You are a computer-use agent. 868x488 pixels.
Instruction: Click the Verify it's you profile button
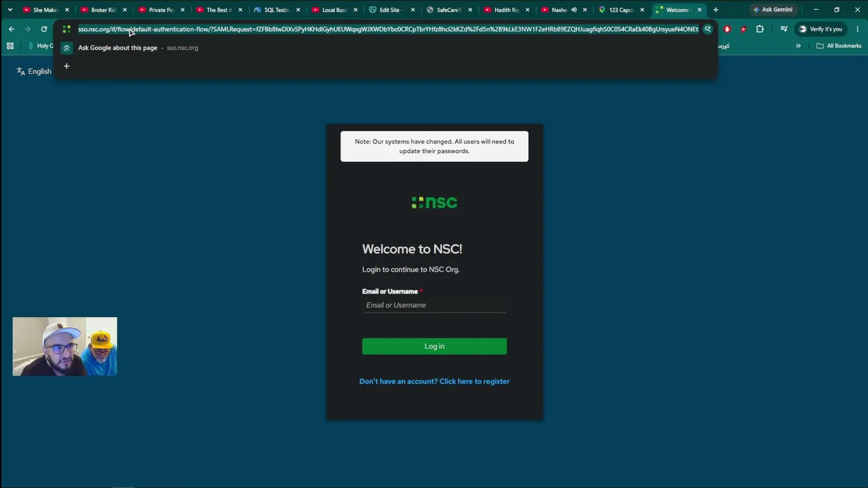821,29
